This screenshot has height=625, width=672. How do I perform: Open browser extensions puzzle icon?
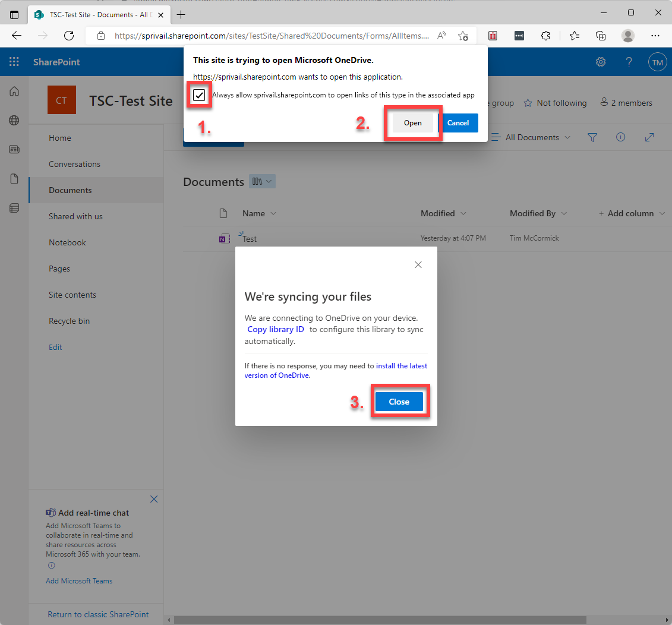click(x=545, y=36)
